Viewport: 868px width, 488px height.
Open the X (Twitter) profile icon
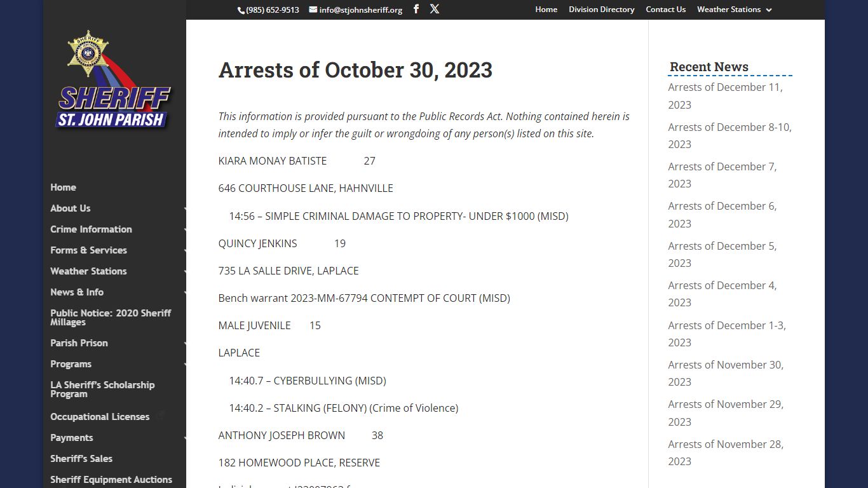click(x=435, y=9)
